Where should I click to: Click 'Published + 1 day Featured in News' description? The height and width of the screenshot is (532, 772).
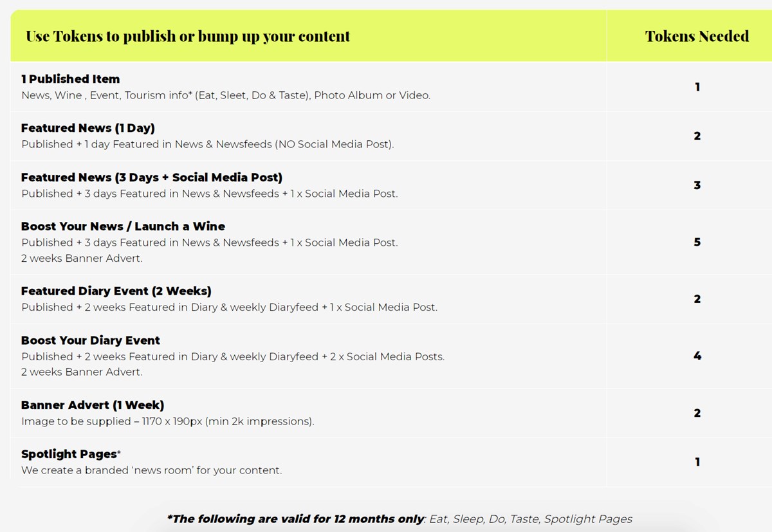point(207,144)
